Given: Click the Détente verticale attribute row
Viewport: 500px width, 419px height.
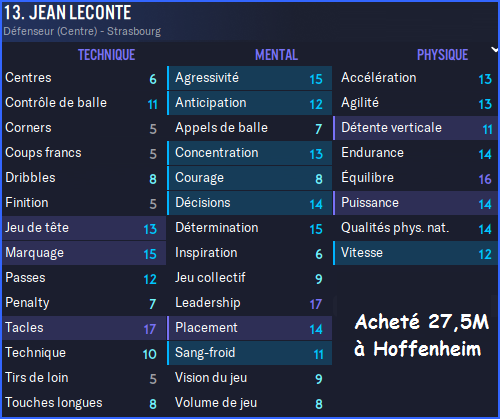Looking at the screenshot, I should pos(415,128).
